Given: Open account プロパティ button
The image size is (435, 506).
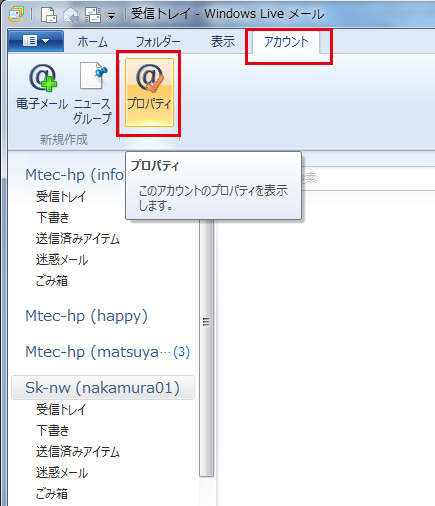Looking at the screenshot, I should tap(149, 92).
